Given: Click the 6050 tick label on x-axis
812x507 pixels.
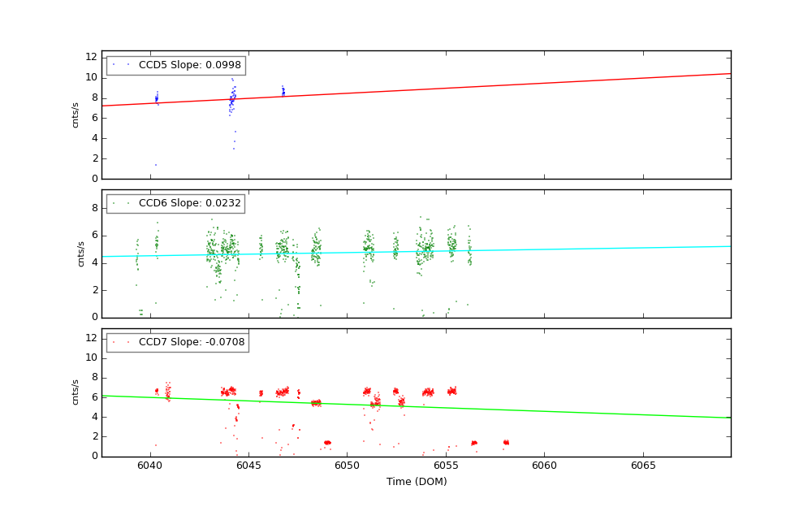Looking at the screenshot, I should click(x=347, y=466).
